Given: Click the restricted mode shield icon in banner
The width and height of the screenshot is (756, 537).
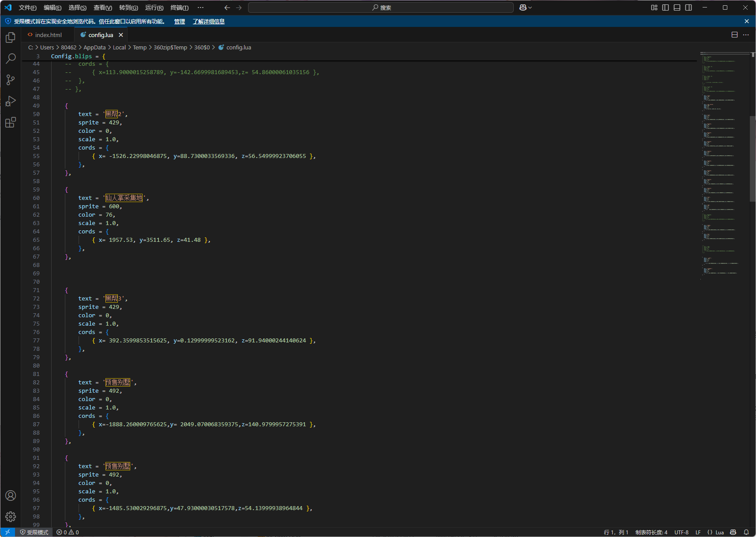Looking at the screenshot, I should [8, 21].
